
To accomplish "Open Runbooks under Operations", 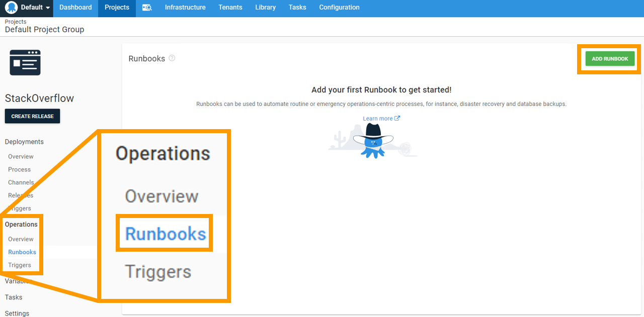I will tap(22, 252).
